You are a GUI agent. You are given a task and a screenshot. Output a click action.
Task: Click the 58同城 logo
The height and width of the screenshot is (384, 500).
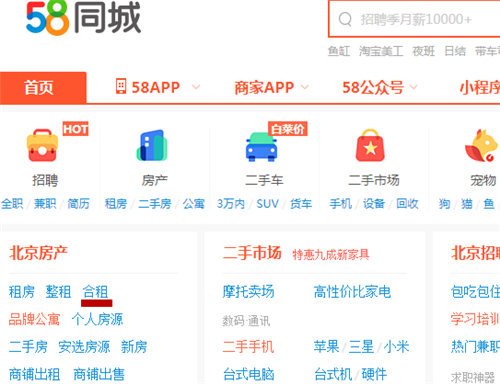click(x=84, y=18)
